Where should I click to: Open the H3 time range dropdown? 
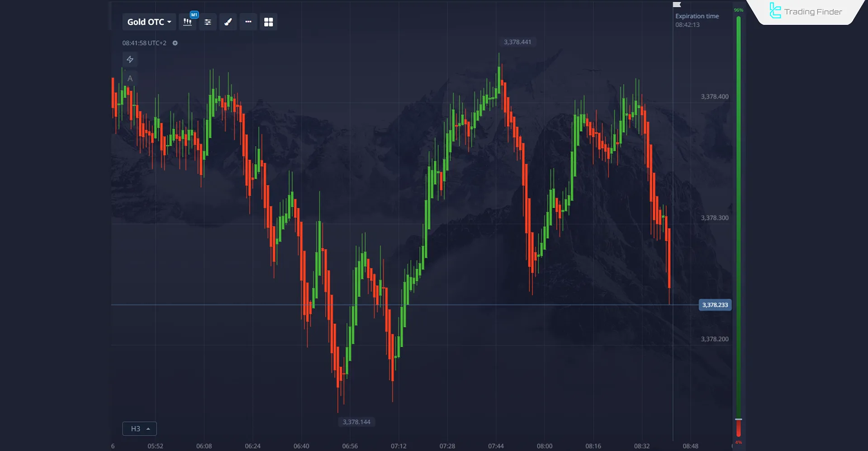click(x=139, y=428)
